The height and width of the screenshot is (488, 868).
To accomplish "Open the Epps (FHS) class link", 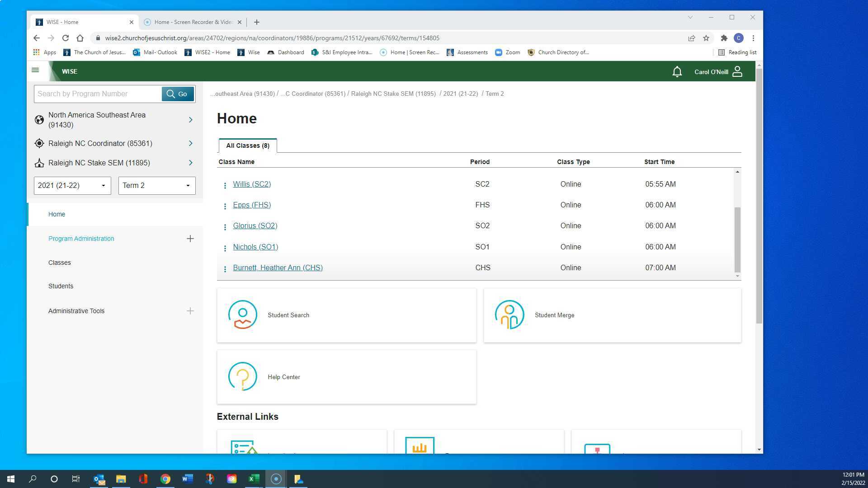I will pyautogui.click(x=252, y=205).
